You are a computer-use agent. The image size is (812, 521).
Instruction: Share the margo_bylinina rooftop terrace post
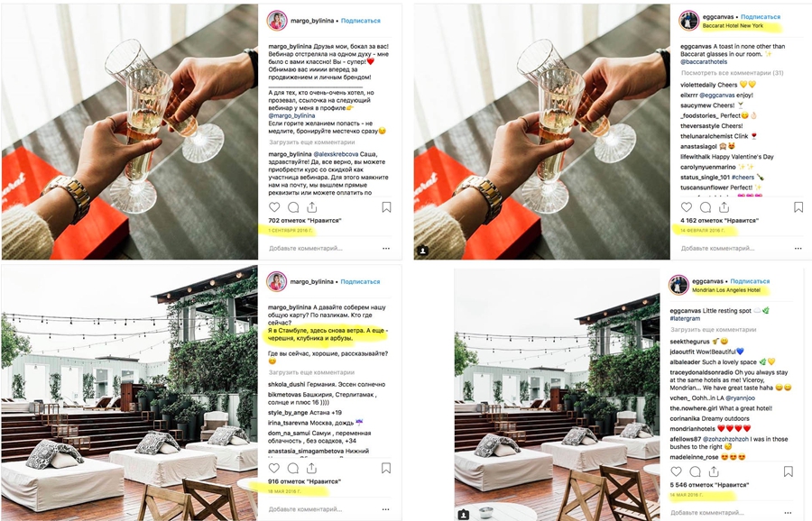coord(312,468)
